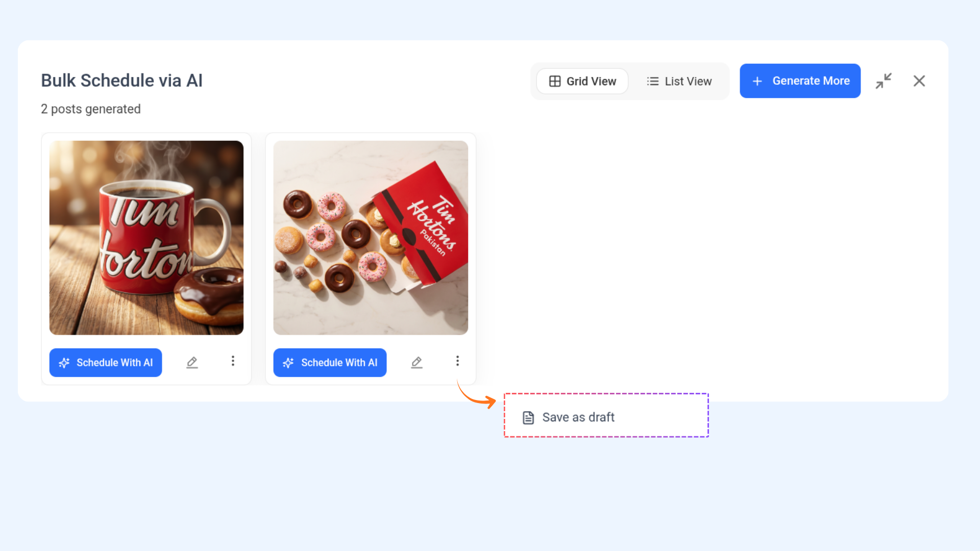Close the Bulk Schedule via AI dialog
This screenshot has height=551, width=980.
tap(919, 81)
